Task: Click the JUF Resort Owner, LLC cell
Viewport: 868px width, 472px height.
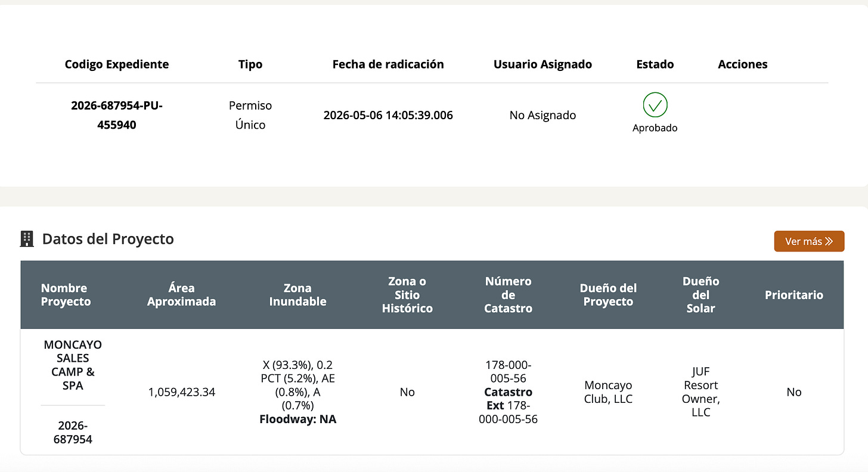Action: 701,392
